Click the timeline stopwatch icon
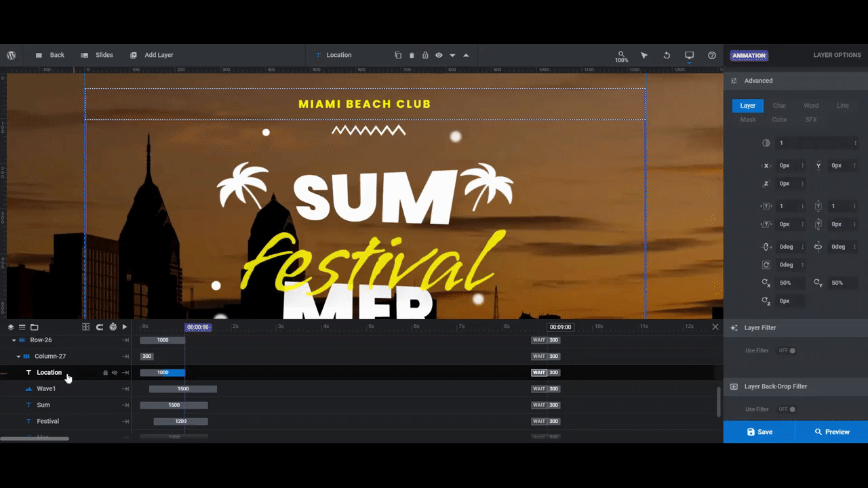Viewport: 868px width, 488px height. point(113,327)
